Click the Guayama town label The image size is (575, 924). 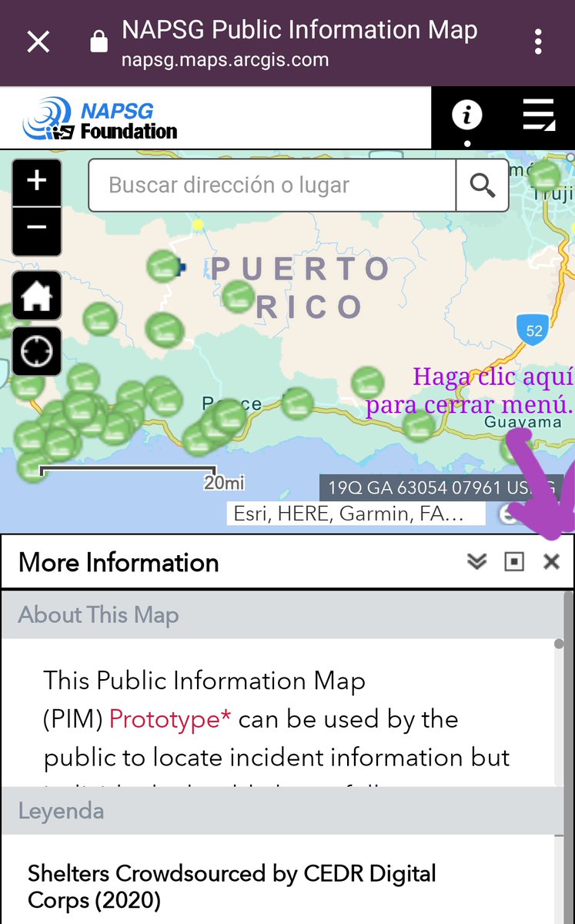523,423
